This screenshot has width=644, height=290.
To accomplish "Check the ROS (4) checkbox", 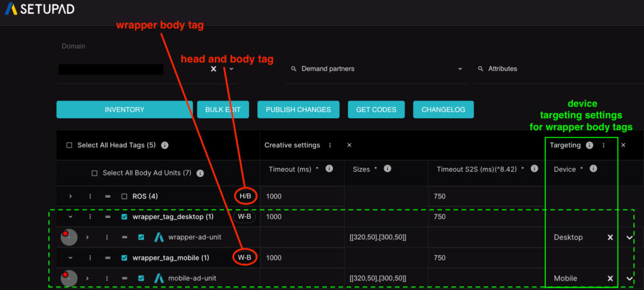I will (125, 196).
